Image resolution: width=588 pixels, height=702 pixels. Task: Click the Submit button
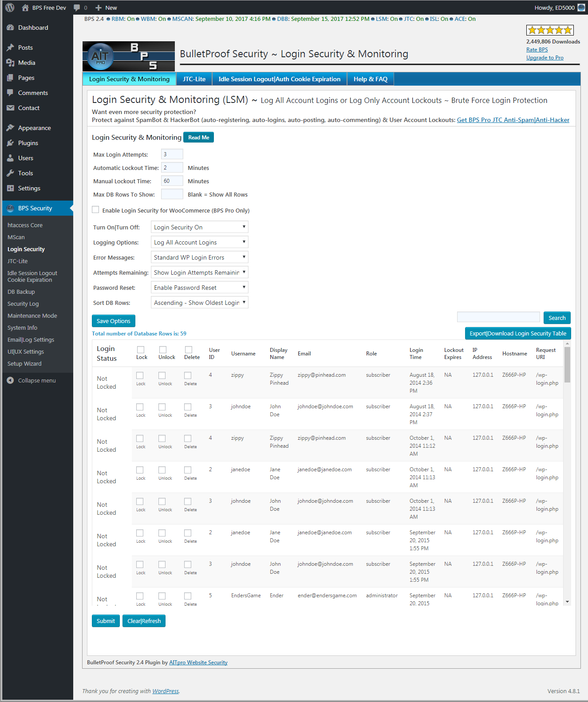coord(106,621)
